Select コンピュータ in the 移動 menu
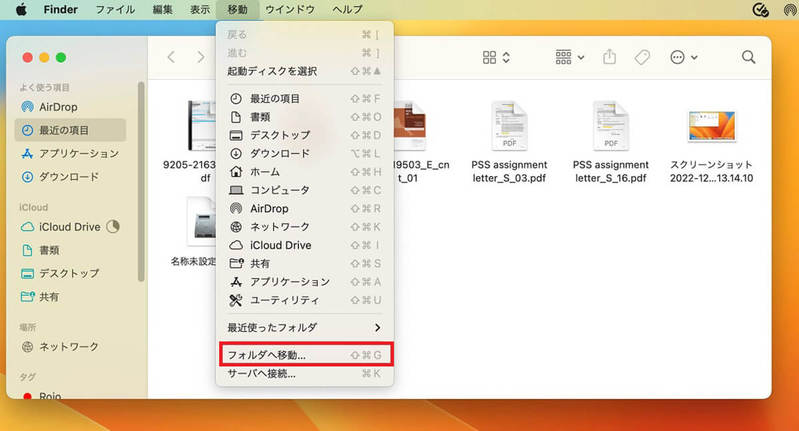 [304, 191]
